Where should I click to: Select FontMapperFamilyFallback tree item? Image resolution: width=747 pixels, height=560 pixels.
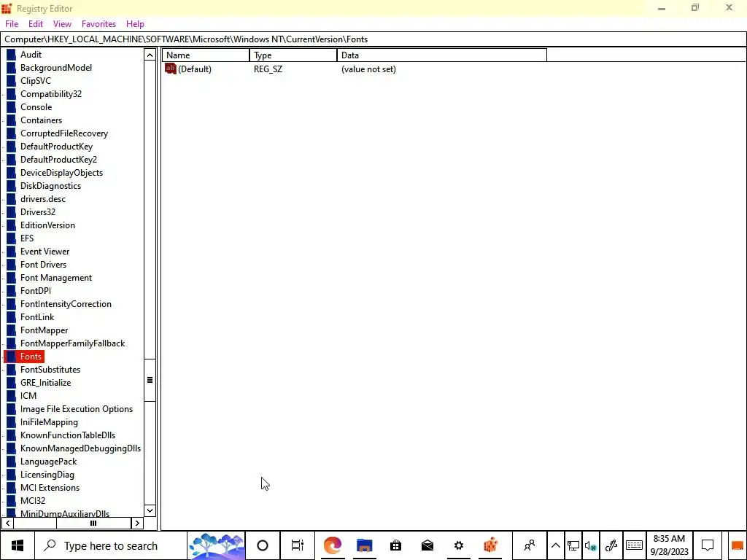(72, 343)
